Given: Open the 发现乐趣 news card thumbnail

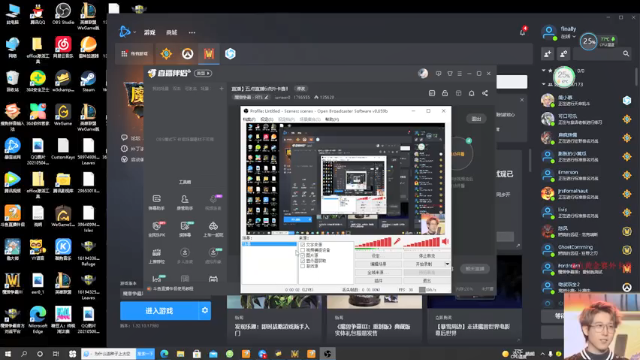Looking at the screenshot, I should point(274,302).
